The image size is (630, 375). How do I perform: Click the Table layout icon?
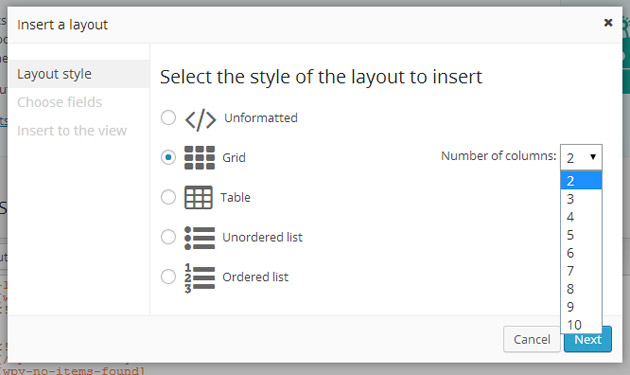[x=198, y=197]
